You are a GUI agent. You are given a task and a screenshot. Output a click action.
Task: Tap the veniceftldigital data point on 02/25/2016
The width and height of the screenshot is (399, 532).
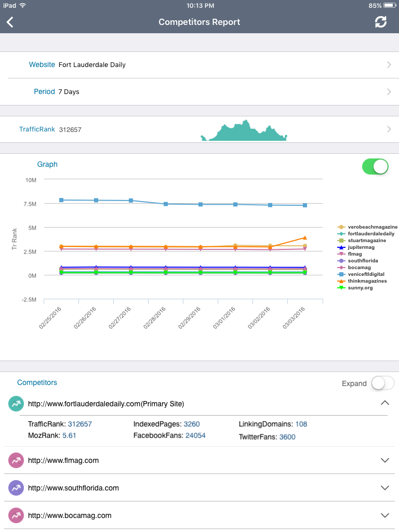click(x=61, y=200)
